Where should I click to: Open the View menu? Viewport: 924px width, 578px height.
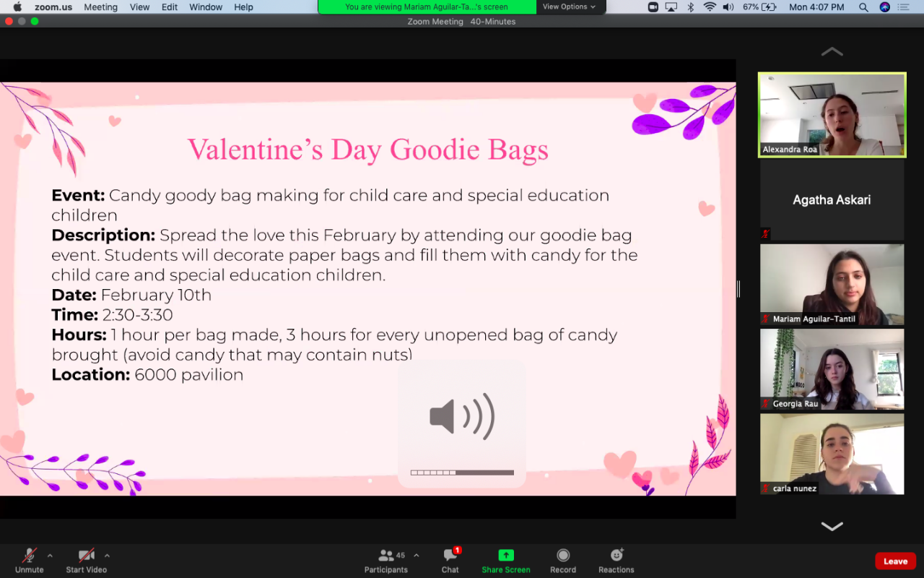tap(139, 7)
